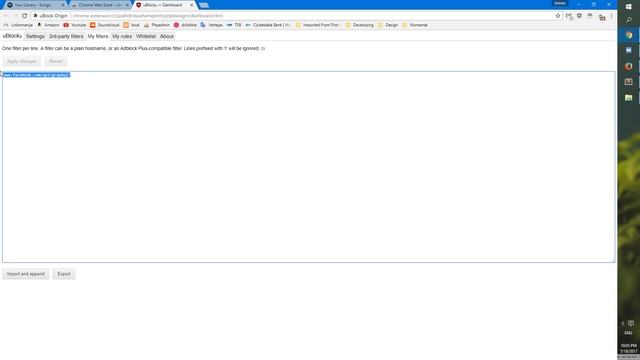Click the taskbar clock and date
This screenshot has width=640, height=360.
pyautogui.click(x=629, y=348)
